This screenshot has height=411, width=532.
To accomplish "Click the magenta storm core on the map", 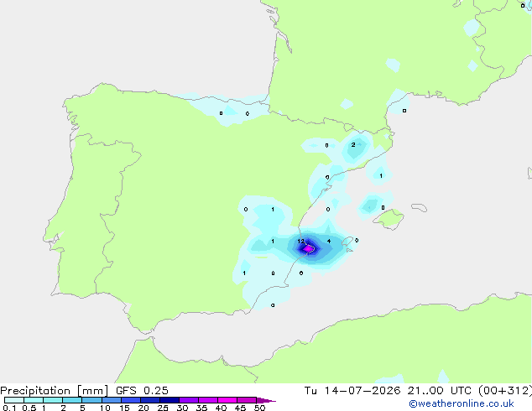I will click(x=308, y=249).
